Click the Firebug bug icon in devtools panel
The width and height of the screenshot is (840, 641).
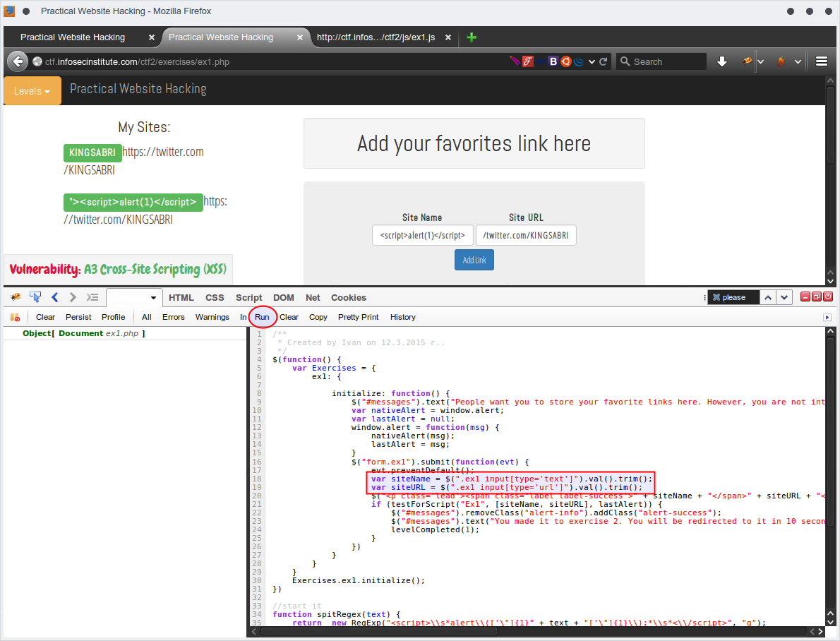tap(16, 297)
